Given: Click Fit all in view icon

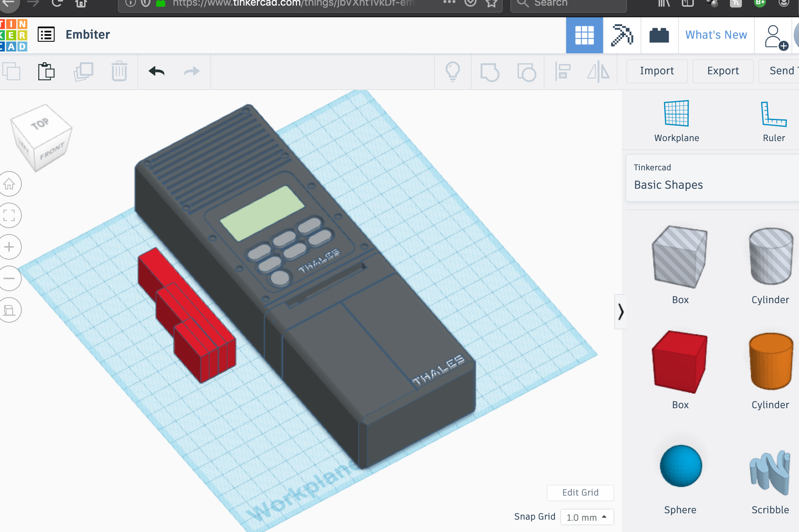Looking at the screenshot, I should tap(9, 215).
